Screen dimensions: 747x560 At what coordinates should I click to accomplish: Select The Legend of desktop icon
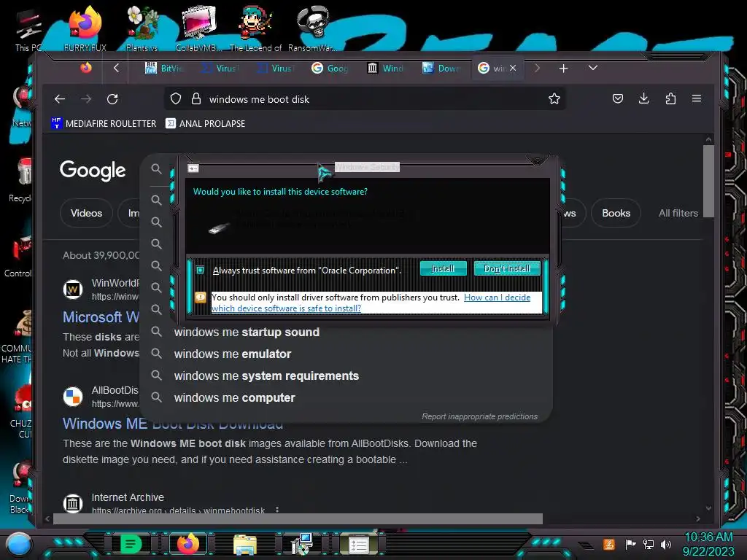click(256, 28)
